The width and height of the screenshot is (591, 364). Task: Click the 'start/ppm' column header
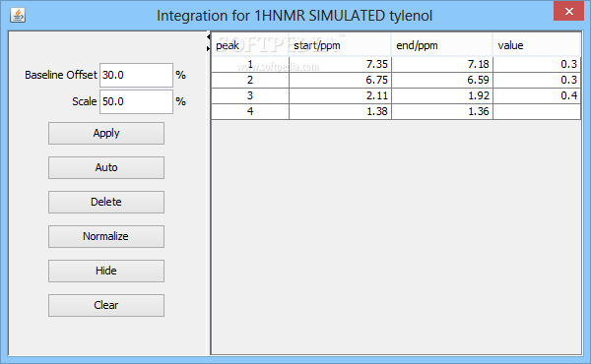(341, 45)
